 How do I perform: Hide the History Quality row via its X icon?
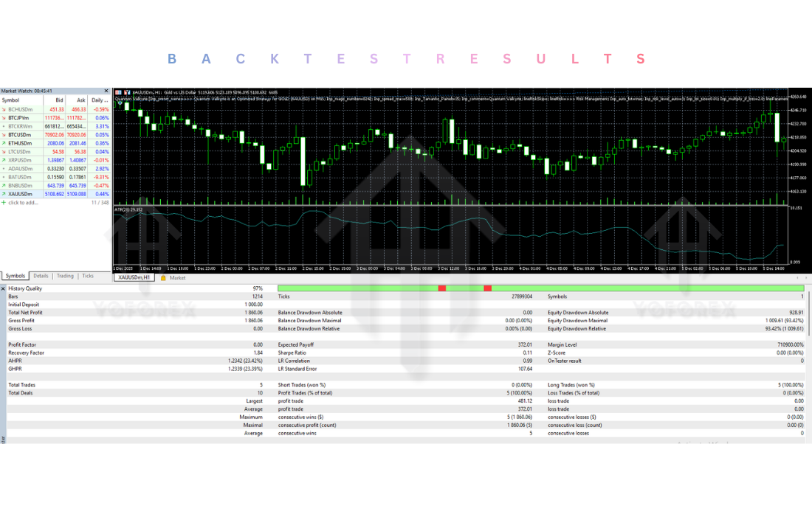(3, 288)
